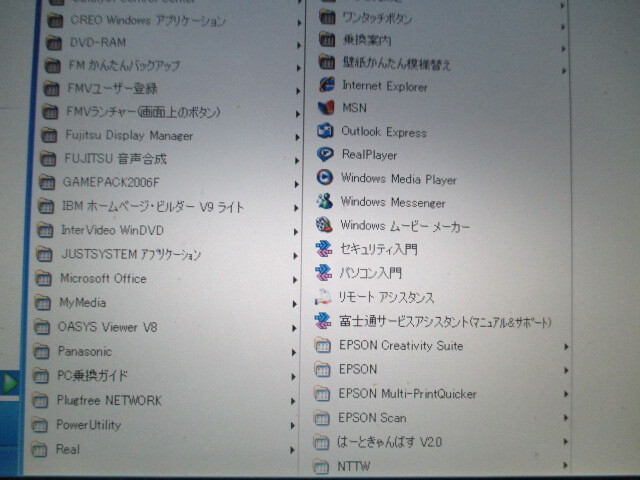The width and height of the screenshot is (640, 480).
Task: Click the InterVideo WinDVD folder icon
Action: (x=45, y=230)
